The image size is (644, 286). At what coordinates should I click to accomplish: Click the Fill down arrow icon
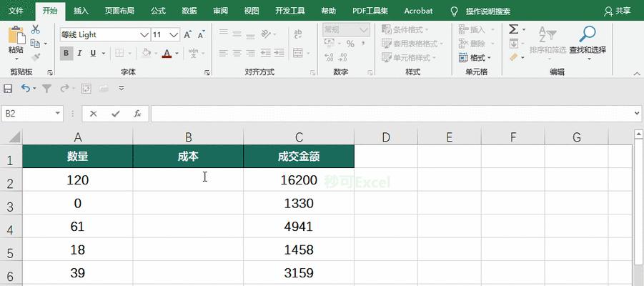514,43
